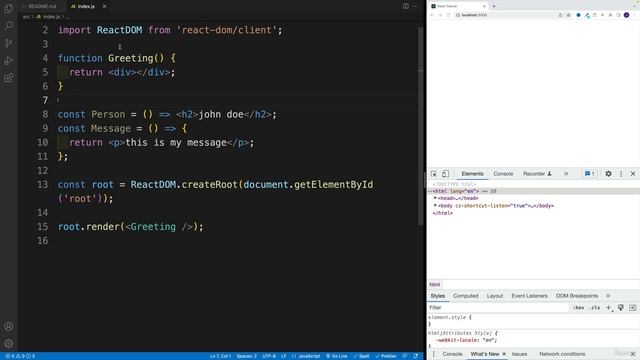The image size is (640, 360).
Task: Open the Source Control view
Action: click(x=8, y=43)
